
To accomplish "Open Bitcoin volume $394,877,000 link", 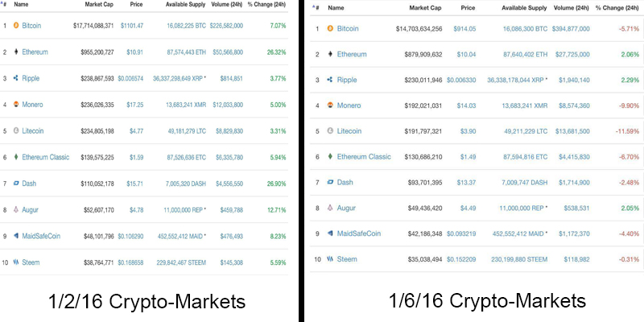I will [x=571, y=29].
